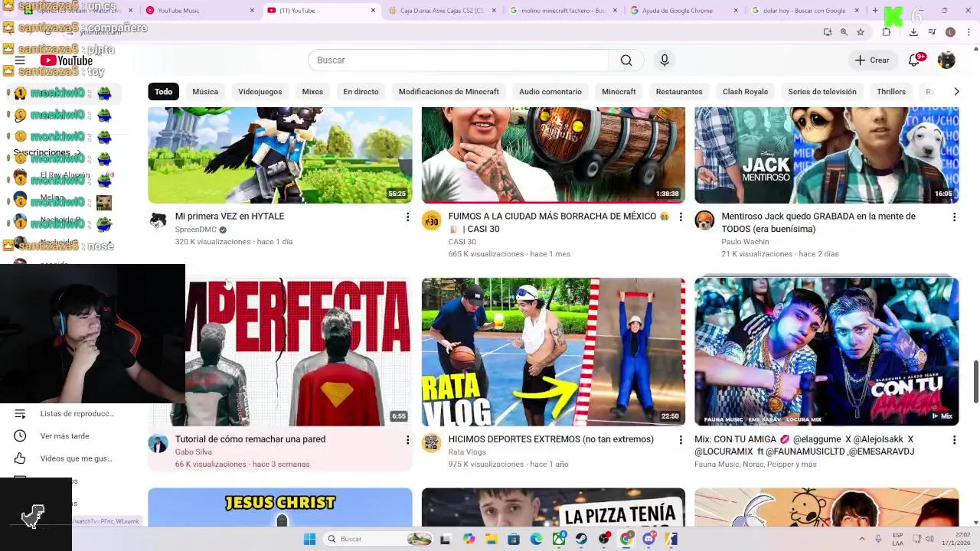Open options for HICIMOS DEPORTES EXTREMOS video
Screen dimensions: 980x551
681,440
